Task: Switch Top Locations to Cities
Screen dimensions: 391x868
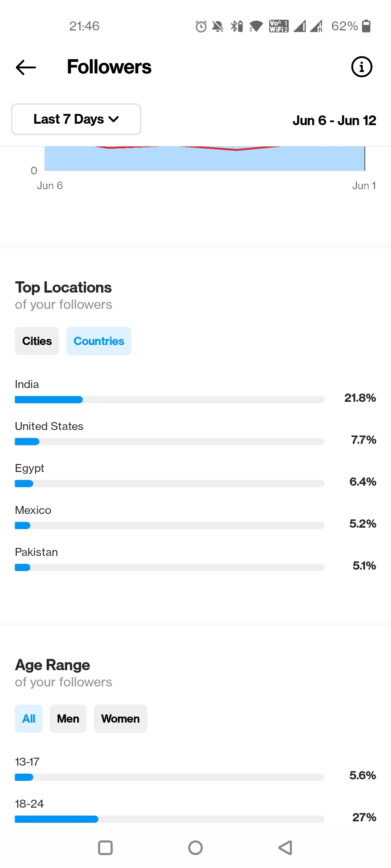Action: pyautogui.click(x=37, y=341)
